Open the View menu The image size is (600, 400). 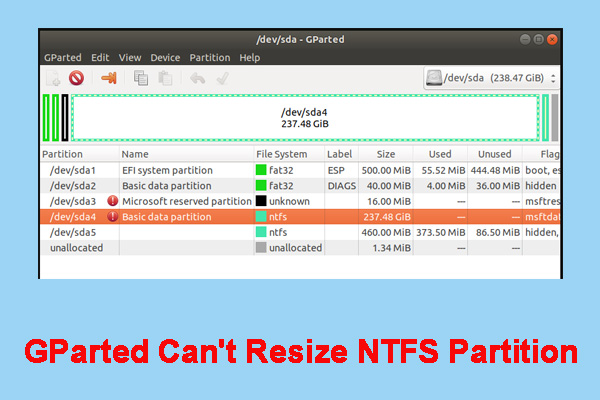pyautogui.click(x=130, y=58)
